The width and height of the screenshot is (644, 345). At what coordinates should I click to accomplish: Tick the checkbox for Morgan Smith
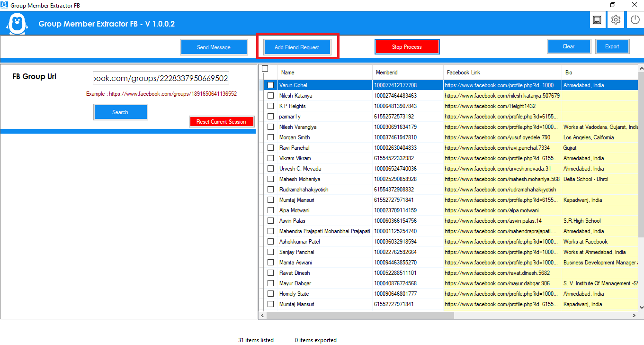(x=270, y=137)
